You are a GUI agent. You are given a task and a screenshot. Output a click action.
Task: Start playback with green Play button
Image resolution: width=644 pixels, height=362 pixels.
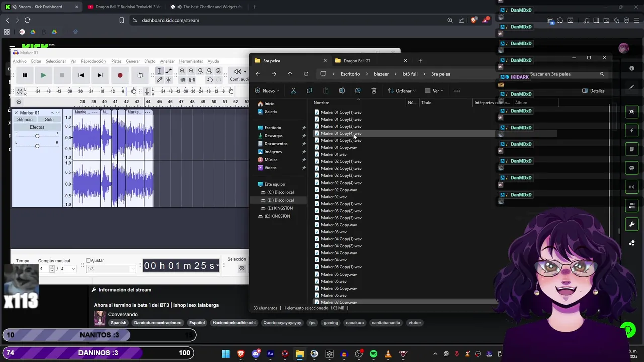point(43,75)
